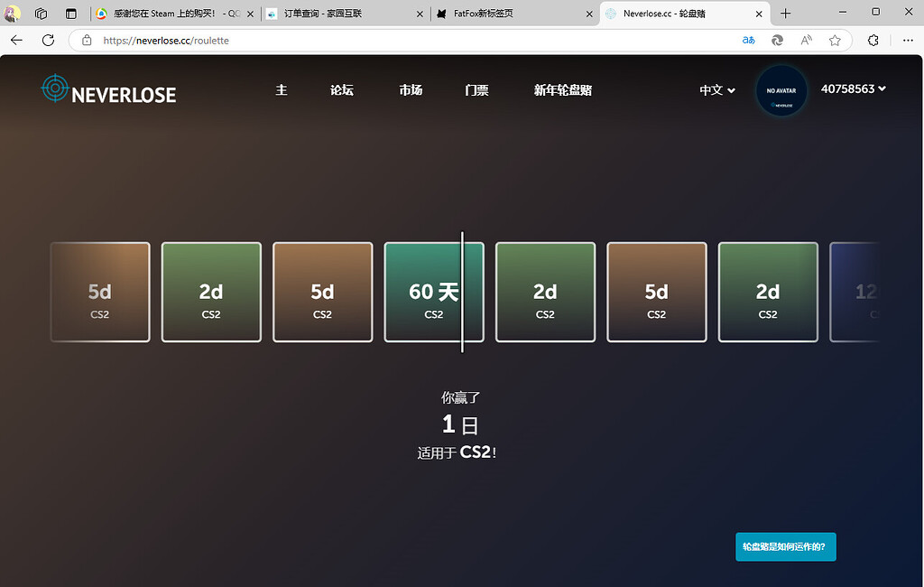
Task: Refresh the current page
Action: [48, 40]
